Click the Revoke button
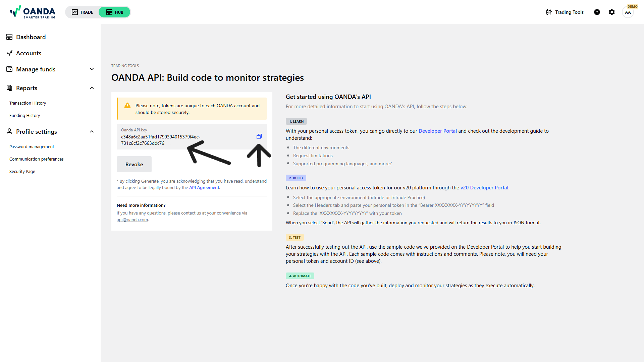Image resolution: width=644 pixels, height=362 pixels. [x=134, y=164]
